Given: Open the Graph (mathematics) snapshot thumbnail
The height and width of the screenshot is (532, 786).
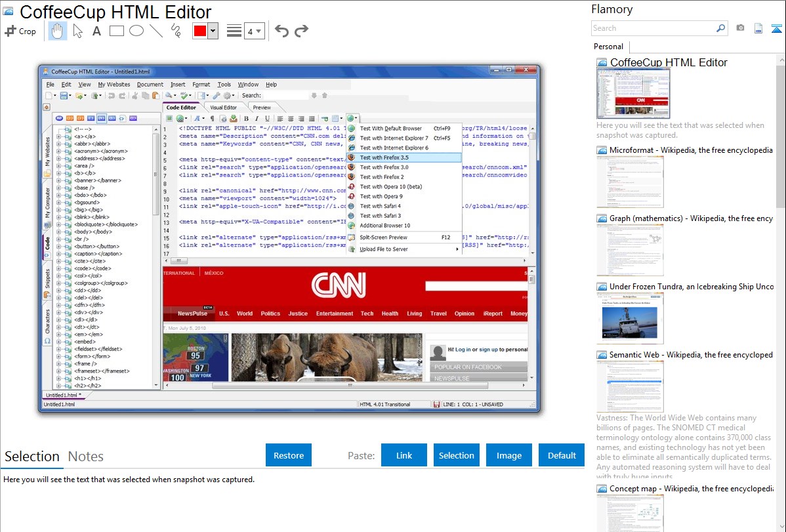Looking at the screenshot, I should tap(630, 250).
